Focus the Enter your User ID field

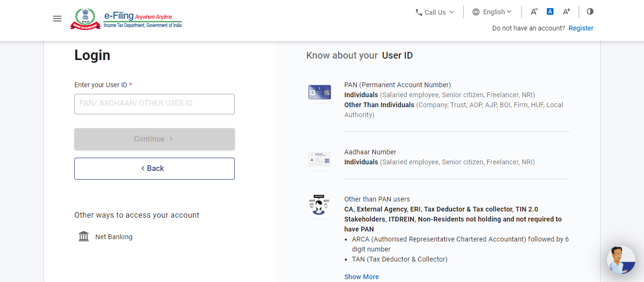click(154, 104)
